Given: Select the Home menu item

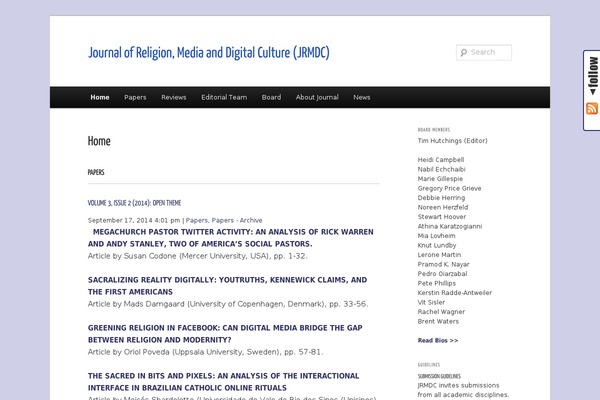Looking at the screenshot, I should [100, 97].
